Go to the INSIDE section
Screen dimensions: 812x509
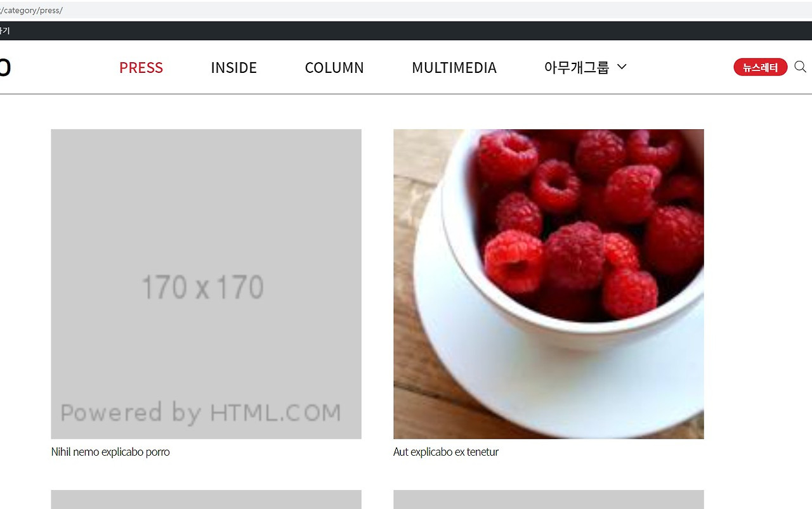pos(233,68)
